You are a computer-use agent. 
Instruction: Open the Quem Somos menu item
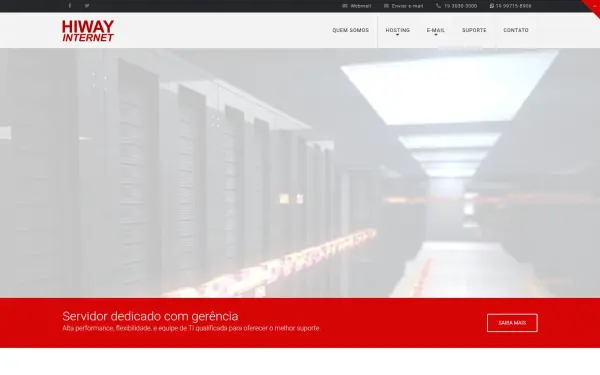351,30
